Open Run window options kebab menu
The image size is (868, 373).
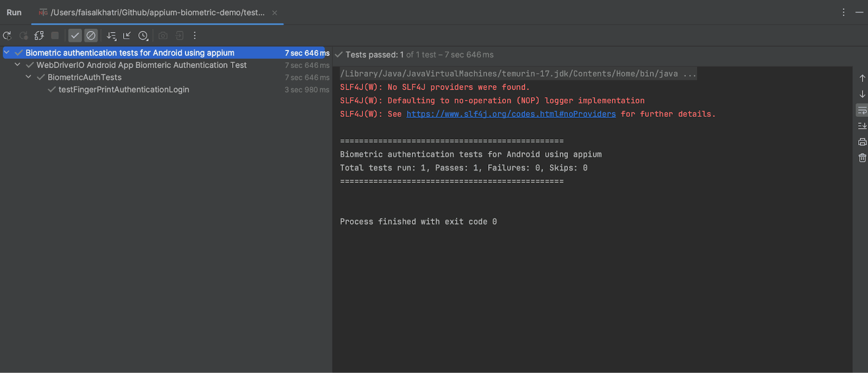[x=844, y=12]
